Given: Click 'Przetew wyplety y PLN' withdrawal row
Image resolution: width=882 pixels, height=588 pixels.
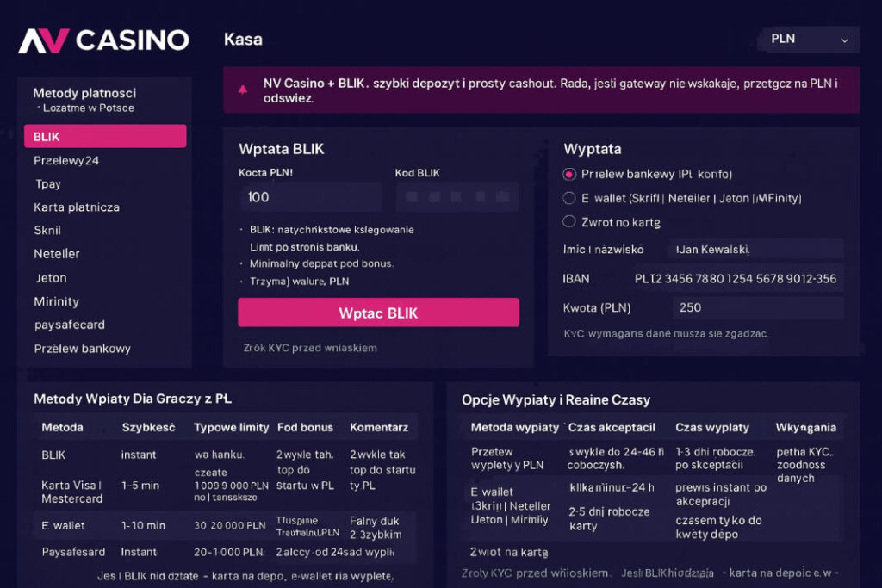Looking at the screenshot, I should [x=506, y=458].
